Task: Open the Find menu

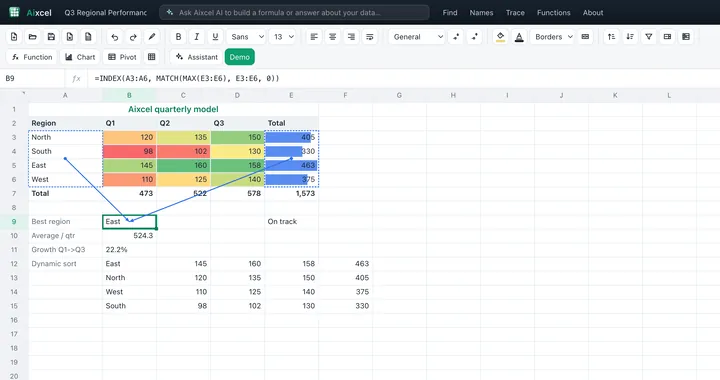Action: click(450, 12)
